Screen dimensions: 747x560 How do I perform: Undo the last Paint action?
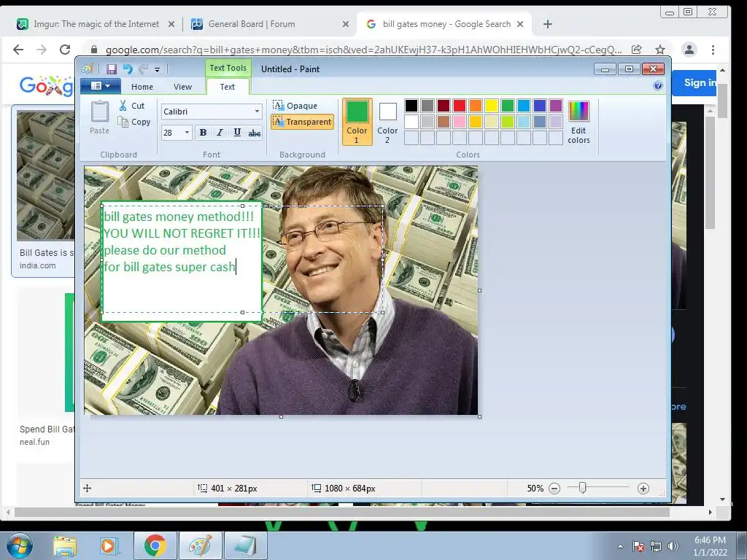tap(127, 69)
